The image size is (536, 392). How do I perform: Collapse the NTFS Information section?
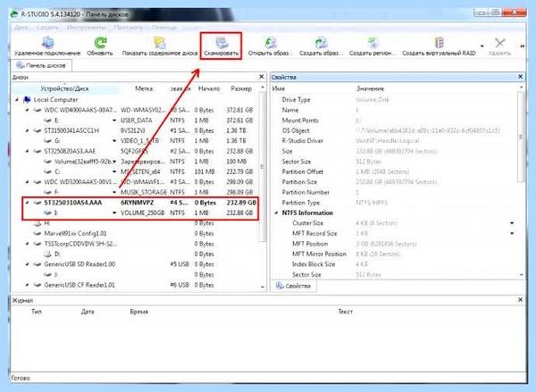tap(276, 213)
